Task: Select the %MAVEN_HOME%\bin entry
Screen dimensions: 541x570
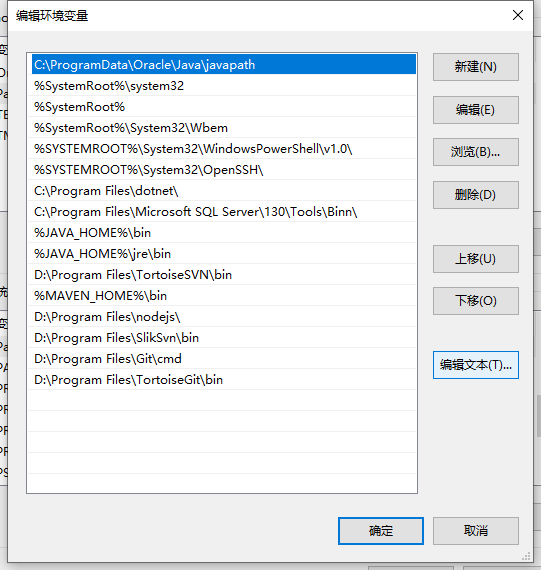Action: [x=222, y=296]
